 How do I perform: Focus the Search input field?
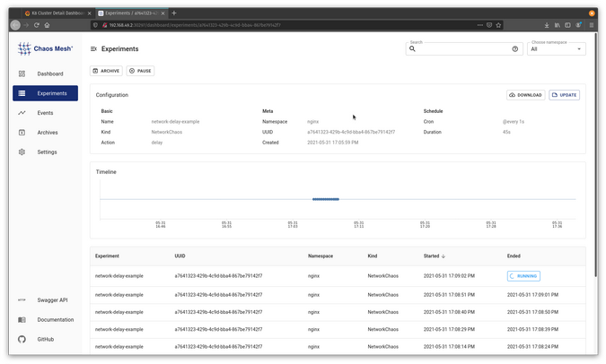pos(464,49)
